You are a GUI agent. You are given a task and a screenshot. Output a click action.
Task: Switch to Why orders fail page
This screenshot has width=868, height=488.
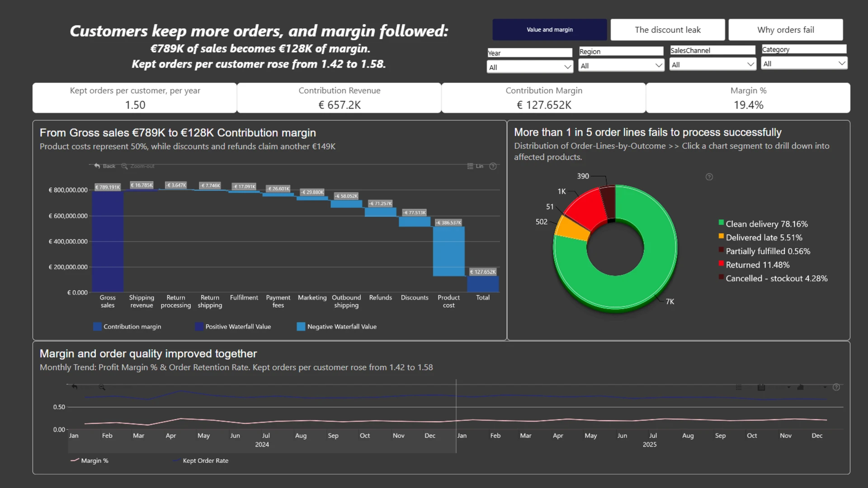pos(786,30)
